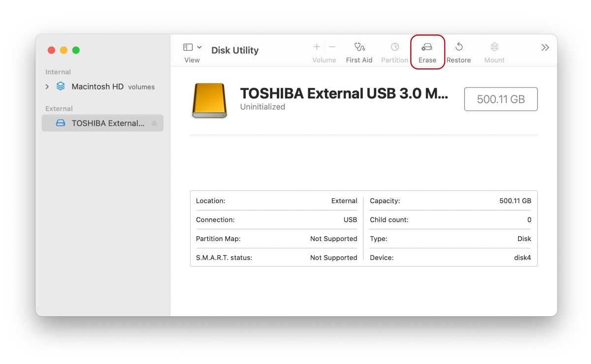
Task: Click the Partition Map info row
Action: click(x=276, y=239)
